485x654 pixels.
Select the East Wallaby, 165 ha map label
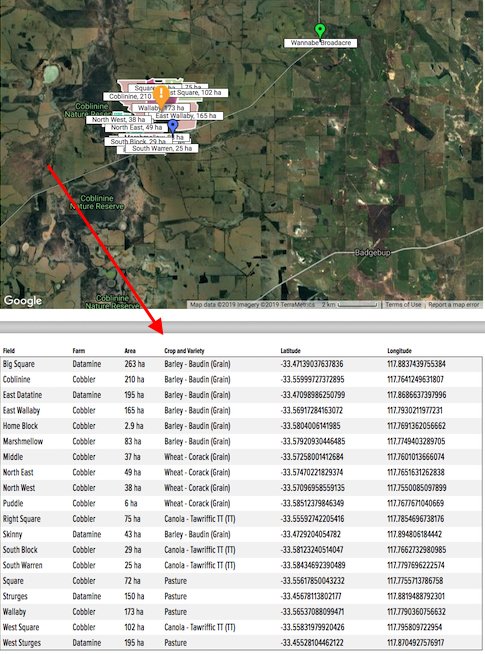(186, 116)
